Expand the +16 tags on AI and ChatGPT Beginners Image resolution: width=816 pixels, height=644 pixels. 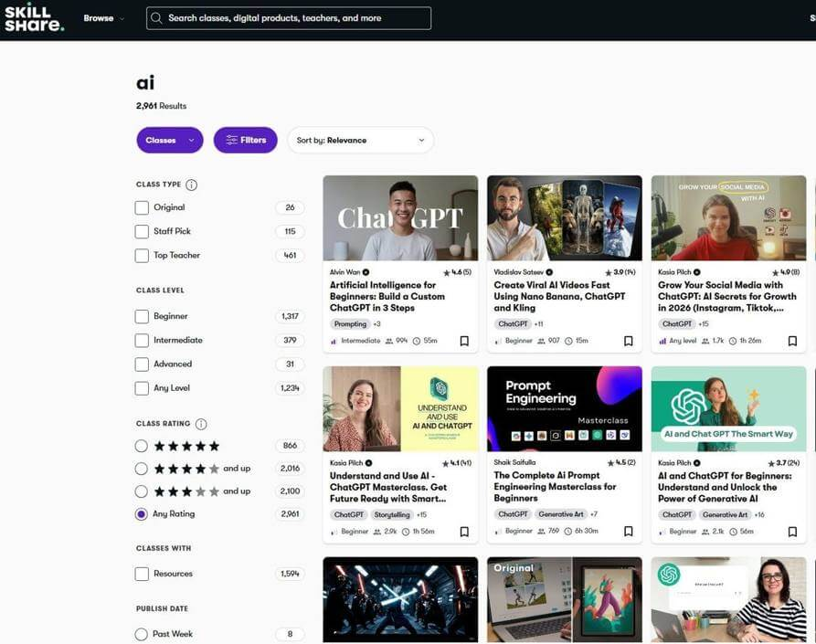point(759,514)
